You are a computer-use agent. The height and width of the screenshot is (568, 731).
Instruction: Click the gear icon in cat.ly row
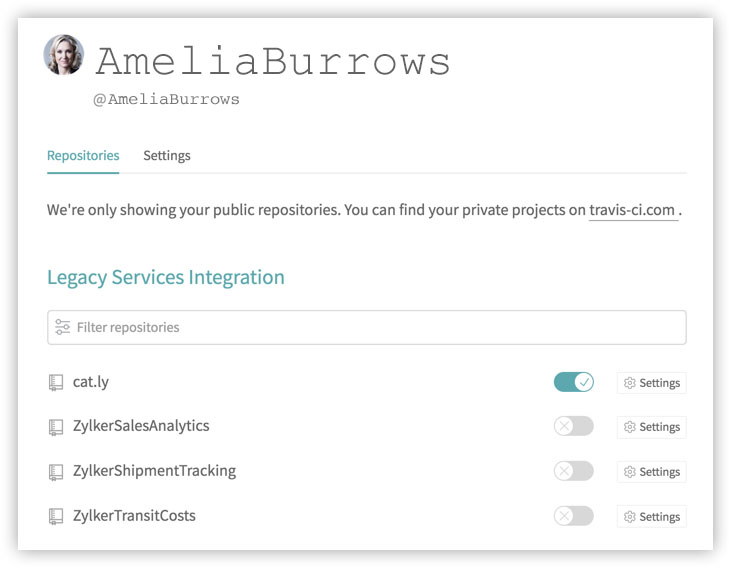629,383
